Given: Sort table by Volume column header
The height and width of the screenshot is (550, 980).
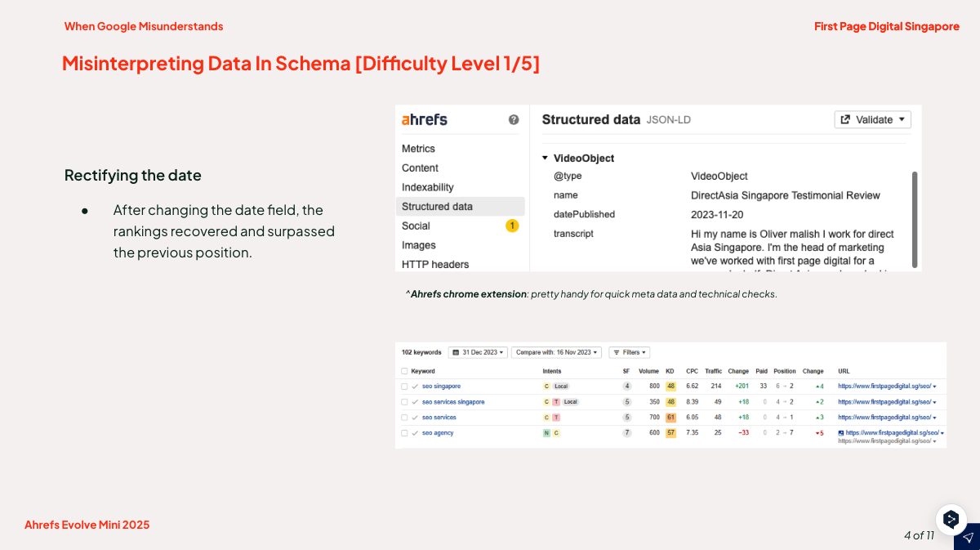Looking at the screenshot, I should [648, 371].
